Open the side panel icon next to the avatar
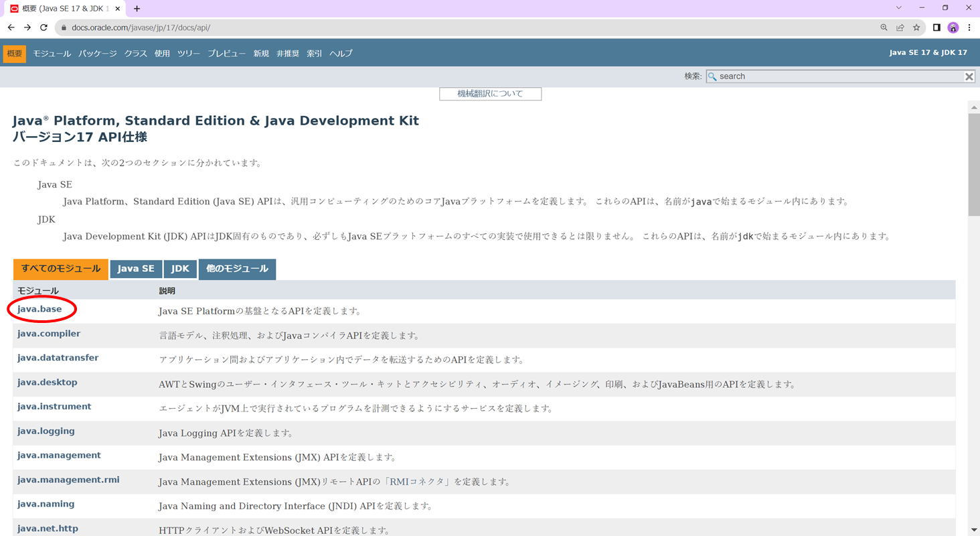Screen dimensions: 980x536 click(x=936, y=29)
